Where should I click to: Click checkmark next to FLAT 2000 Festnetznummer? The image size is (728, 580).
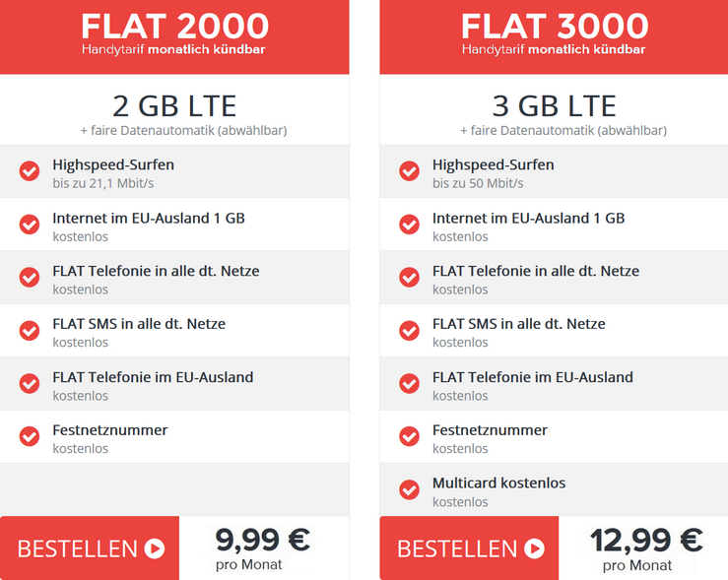point(30,436)
